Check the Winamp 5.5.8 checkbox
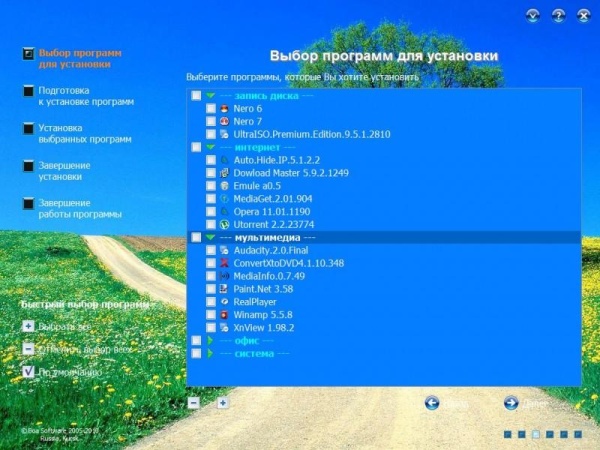This screenshot has height=450, width=600. [x=211, y=315]
